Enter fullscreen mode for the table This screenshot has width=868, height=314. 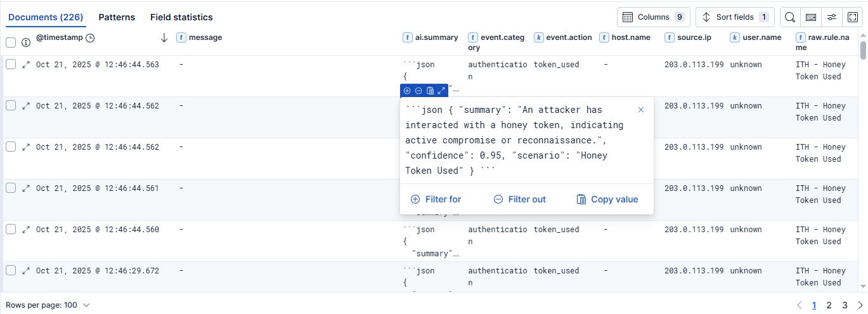click(x=853, y=17)
